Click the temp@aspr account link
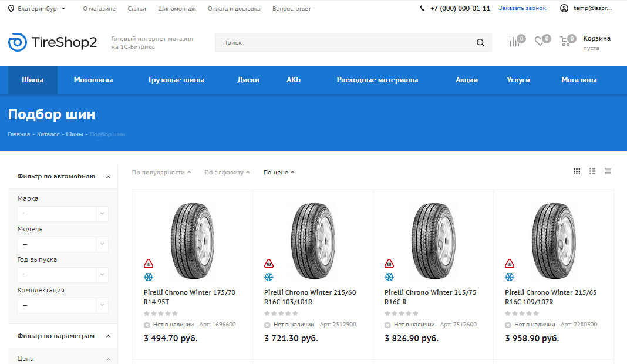627x364 pixels. [x=592, y=8]
